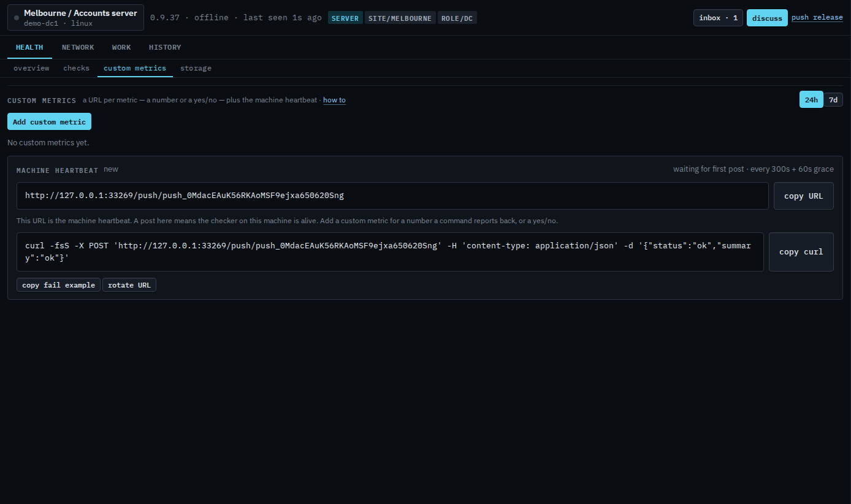Open the Melbourne / Accounts server selector
This screenshot has height=504, width=851.
click(75, 18)
